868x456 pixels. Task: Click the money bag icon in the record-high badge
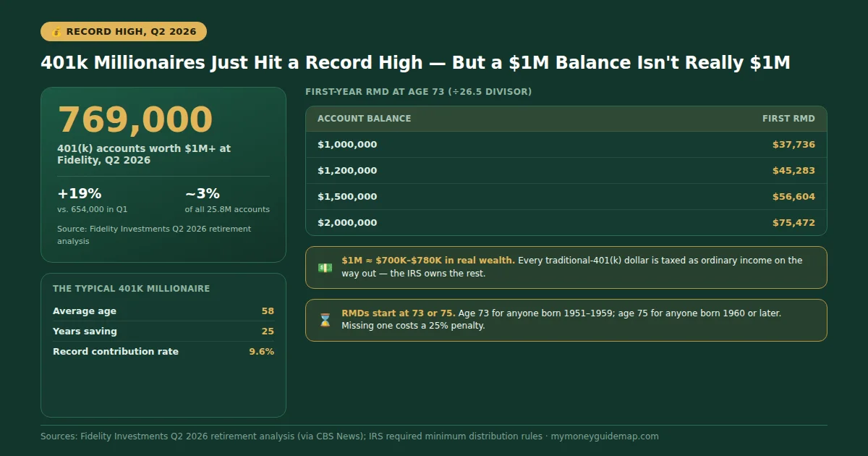point(57,32)
